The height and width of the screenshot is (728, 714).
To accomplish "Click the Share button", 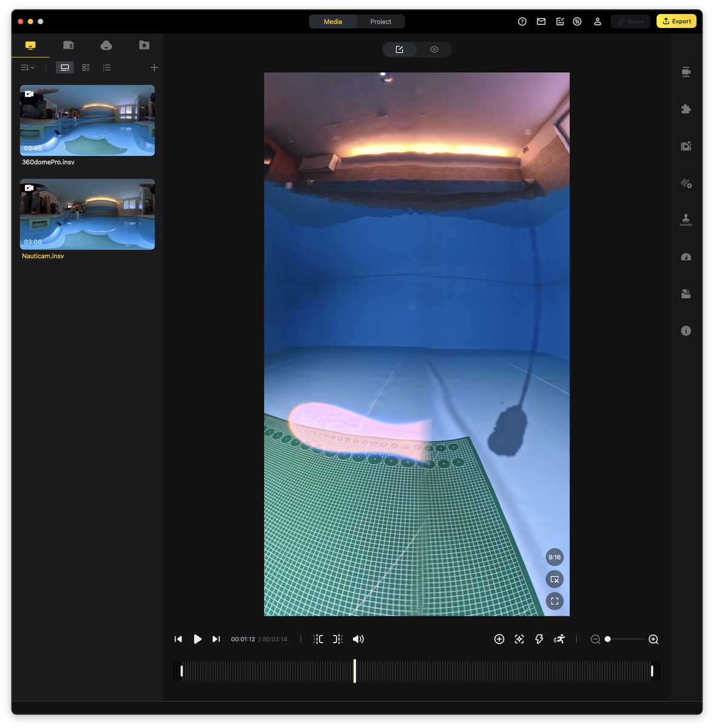I will click(x=630, y=21).
